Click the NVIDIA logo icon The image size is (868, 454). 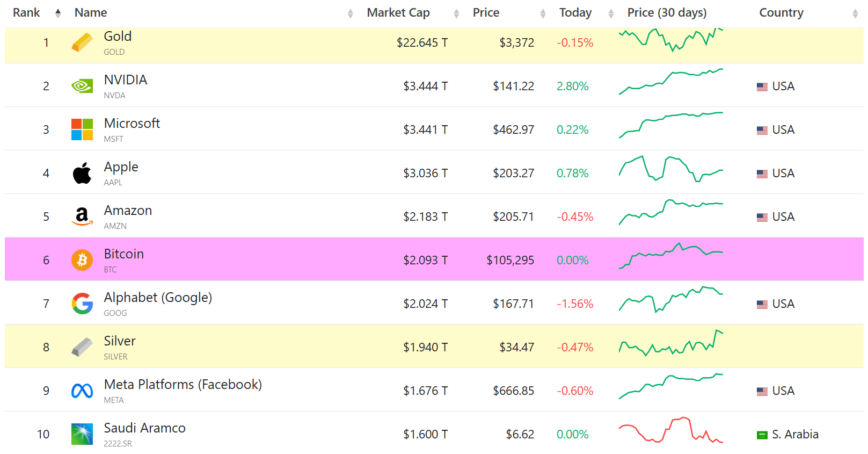pos(82,86)
